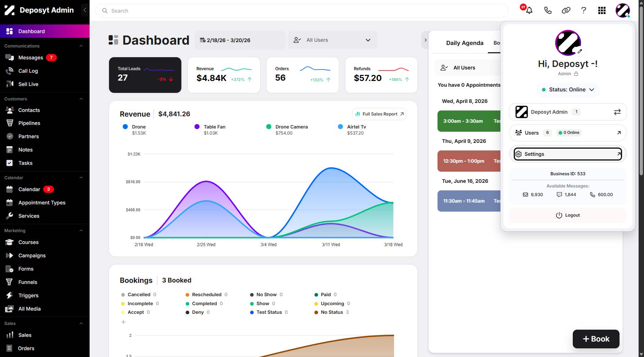Switch to the Daily Agenda tab
This screenshot has width=644, height=357.
point(464,43)
